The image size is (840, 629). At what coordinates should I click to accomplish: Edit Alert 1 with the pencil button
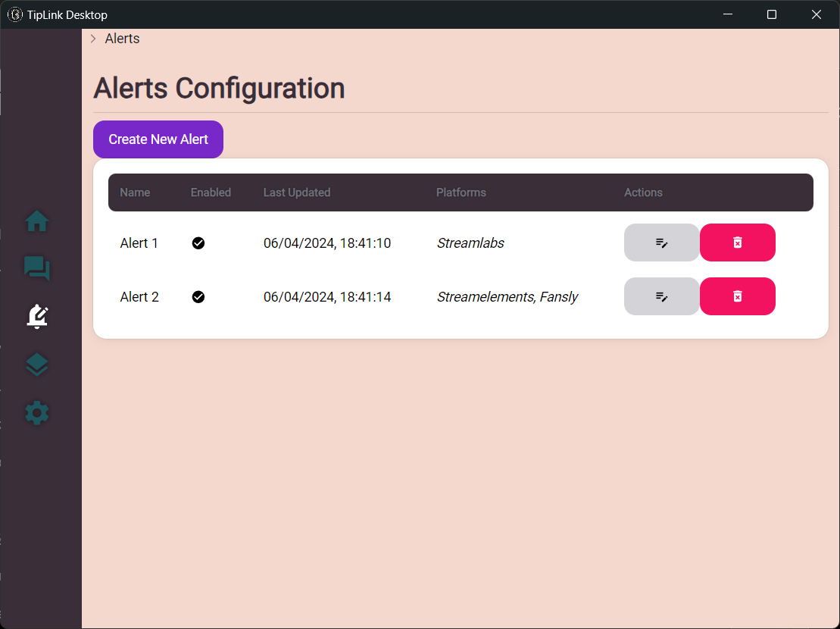coord(661,243)
